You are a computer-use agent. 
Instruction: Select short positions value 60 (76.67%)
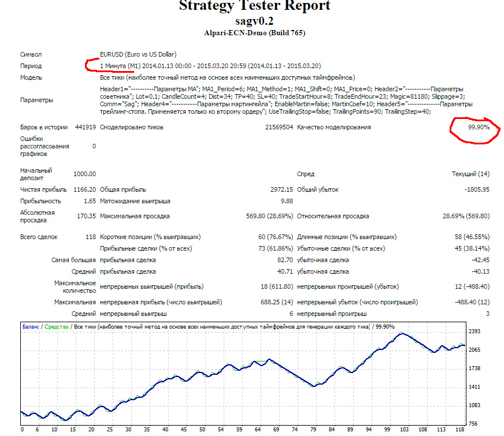tap(276, 237)
